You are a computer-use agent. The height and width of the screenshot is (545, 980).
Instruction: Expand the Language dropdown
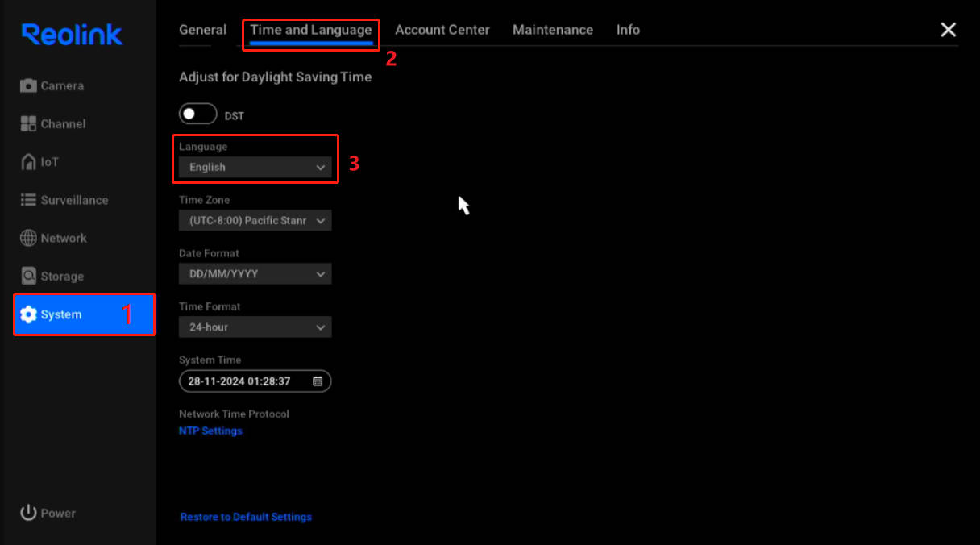(x=255, y=168)
